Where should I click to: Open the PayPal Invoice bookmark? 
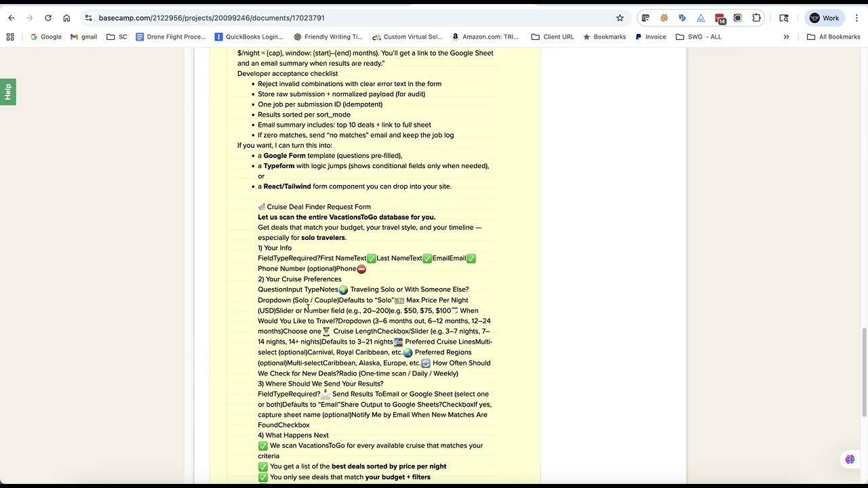tap(650, 37)
